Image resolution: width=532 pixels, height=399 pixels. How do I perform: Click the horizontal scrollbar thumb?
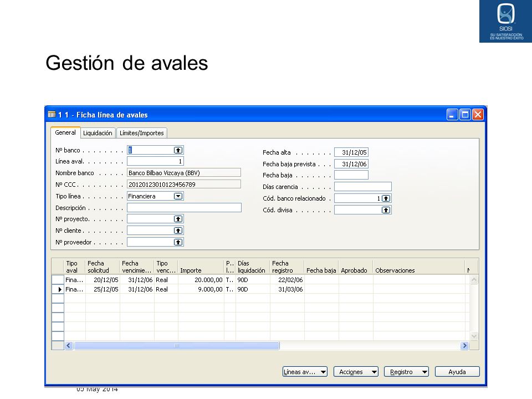(176, 346)
